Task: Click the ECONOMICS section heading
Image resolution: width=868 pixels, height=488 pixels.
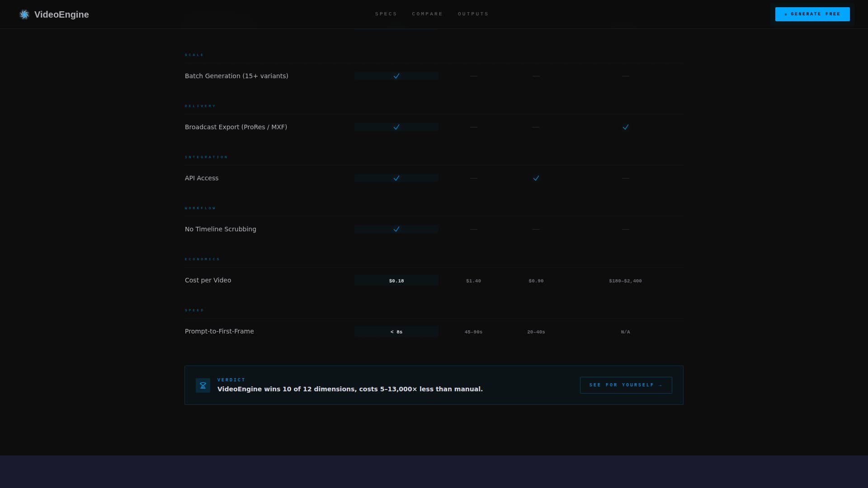Action: [x=202, y=259]
